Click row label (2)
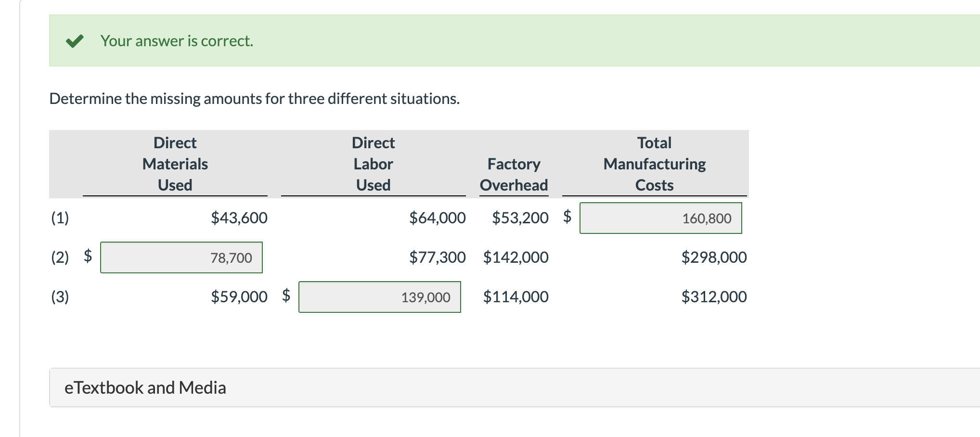Screen dimensions: 980x437 [x=60, y=257]
